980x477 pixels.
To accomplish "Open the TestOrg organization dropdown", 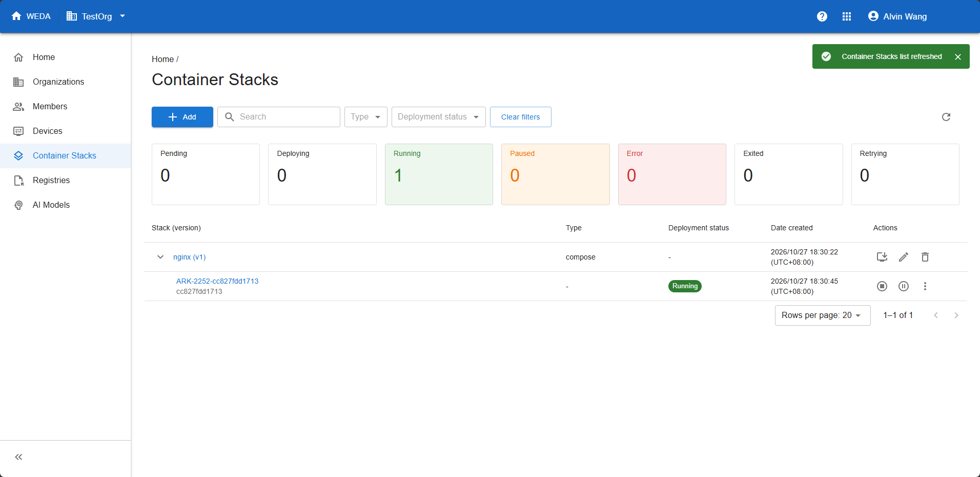I will click(96, 16).
